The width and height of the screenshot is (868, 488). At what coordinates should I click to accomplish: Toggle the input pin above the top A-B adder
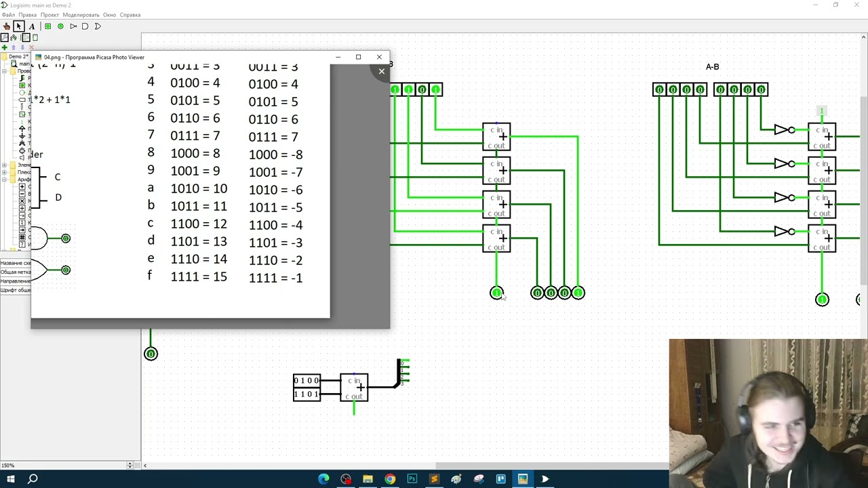pos(822,110)
